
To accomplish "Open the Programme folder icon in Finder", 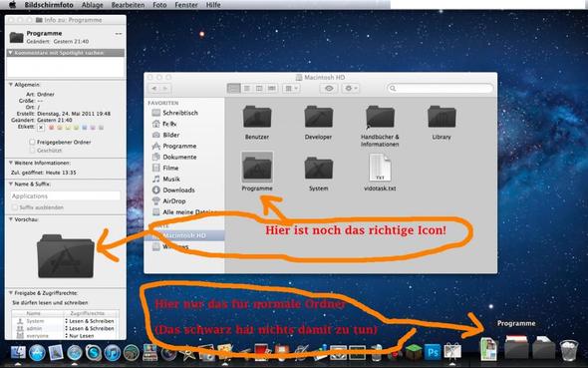I will click(257, 168).
